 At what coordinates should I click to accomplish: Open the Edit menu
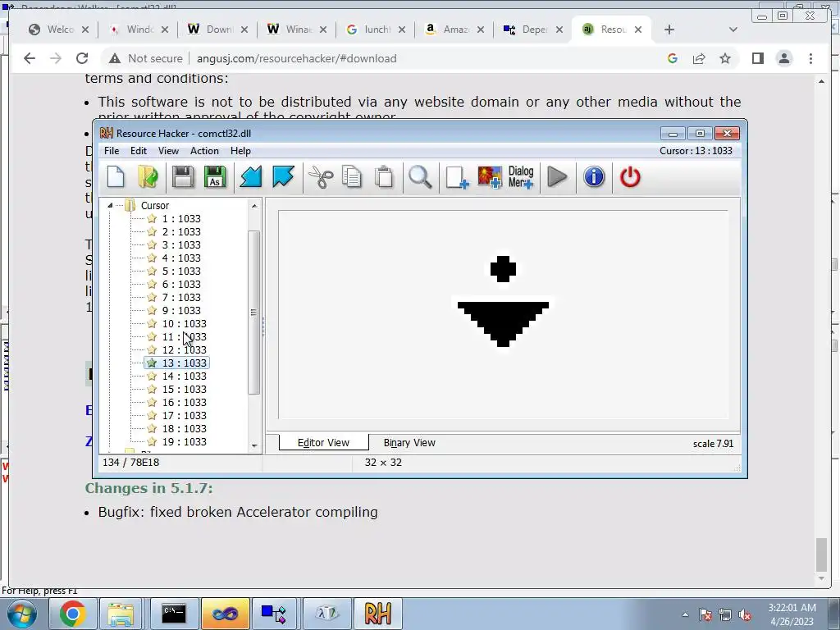[138, 151]
